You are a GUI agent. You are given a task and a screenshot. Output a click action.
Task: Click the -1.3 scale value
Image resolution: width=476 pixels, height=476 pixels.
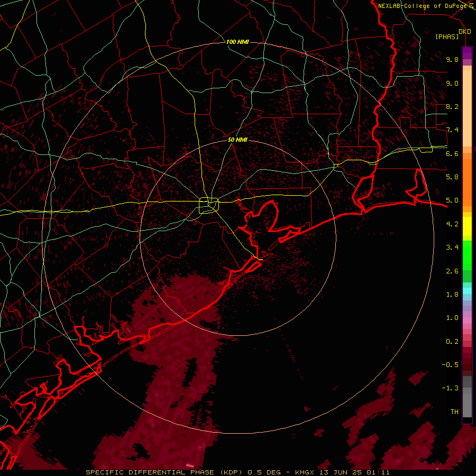450,388
